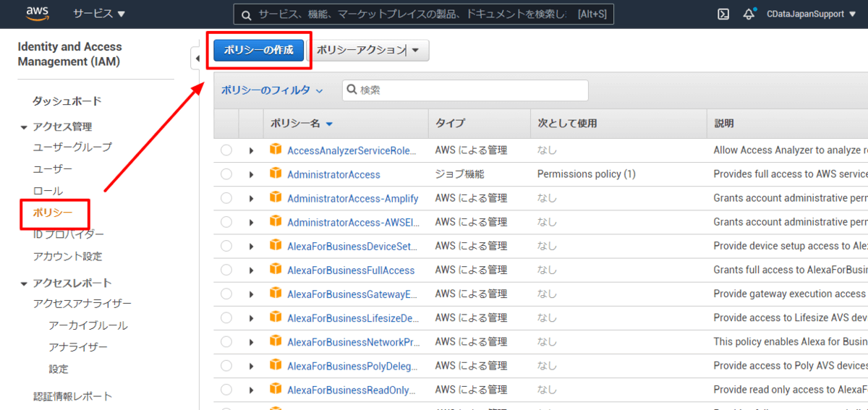
Task: Expand the AccessAnalyzerServiceRole policy row
Action: point(251,150)
